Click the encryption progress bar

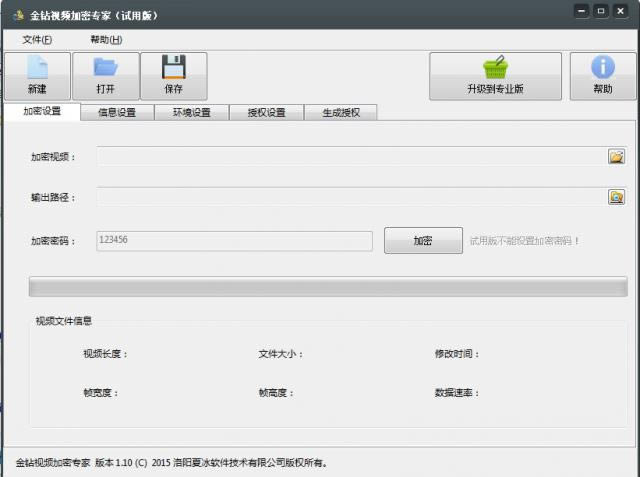pyautogui.click(x=328, y=286)
